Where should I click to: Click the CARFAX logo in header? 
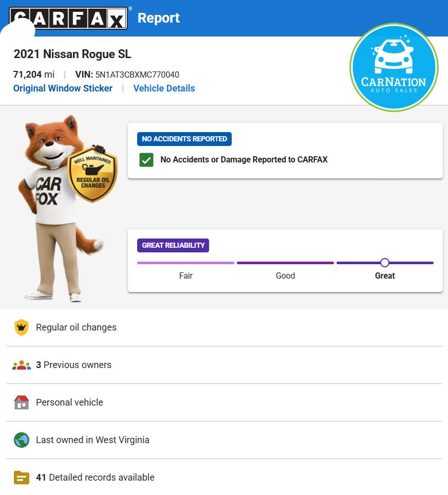[x=68, y=18]
